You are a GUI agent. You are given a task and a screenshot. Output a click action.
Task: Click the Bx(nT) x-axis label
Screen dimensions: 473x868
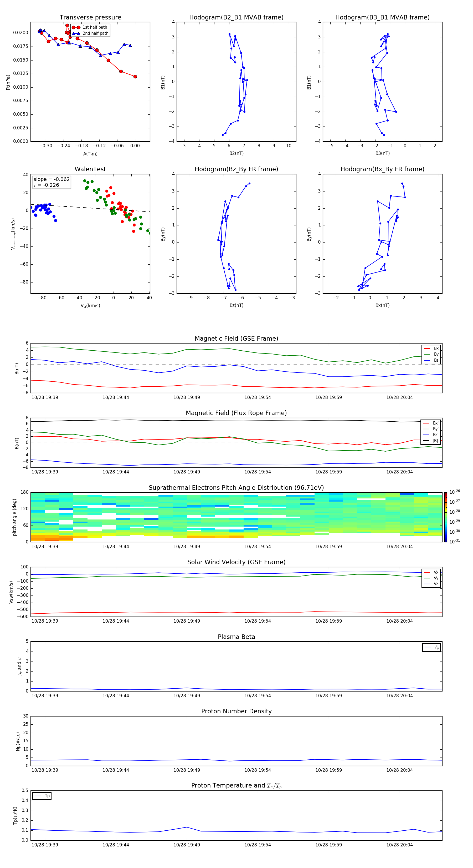point(382,305)
